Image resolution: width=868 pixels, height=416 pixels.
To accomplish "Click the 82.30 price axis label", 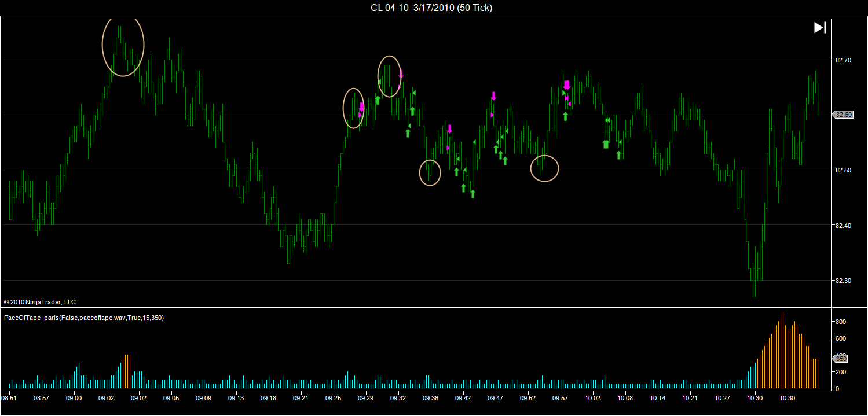I will point(843,281).
